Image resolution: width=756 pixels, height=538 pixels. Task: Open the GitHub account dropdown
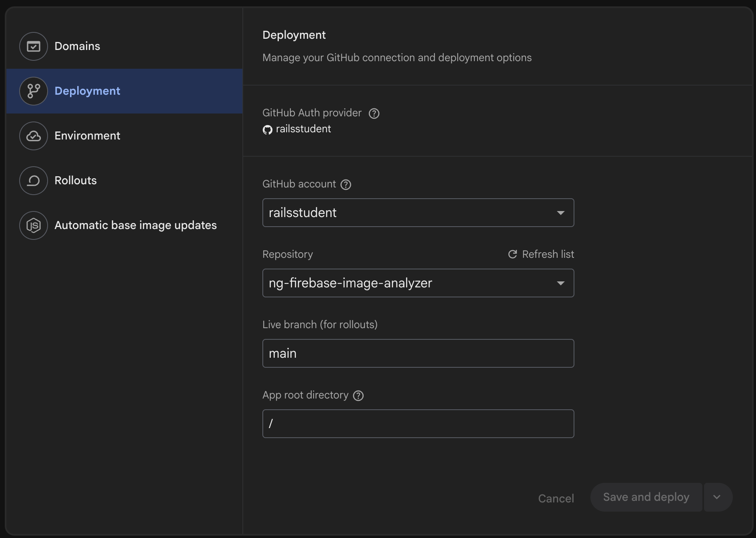[418, 213]
